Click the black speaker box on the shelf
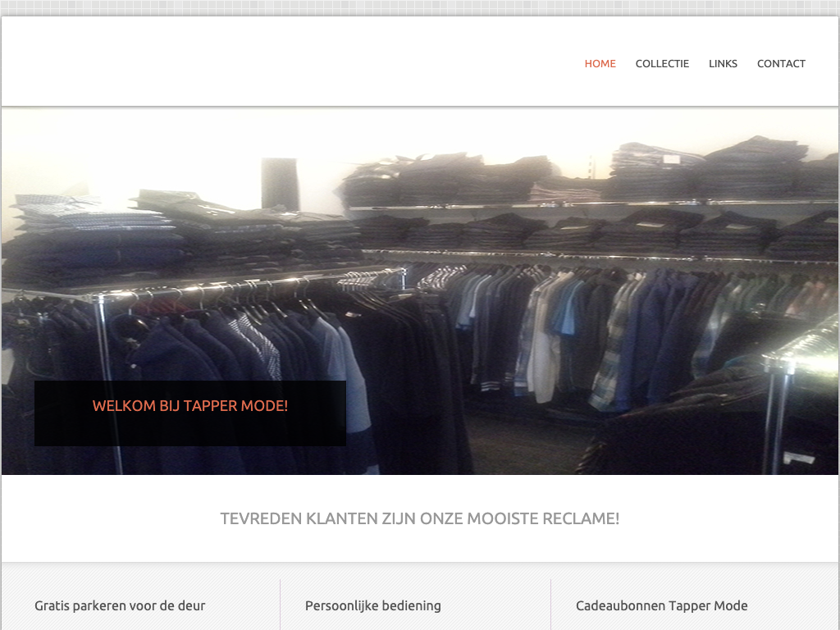This screenshot has height=630, width=840. (x=280, y=184)
